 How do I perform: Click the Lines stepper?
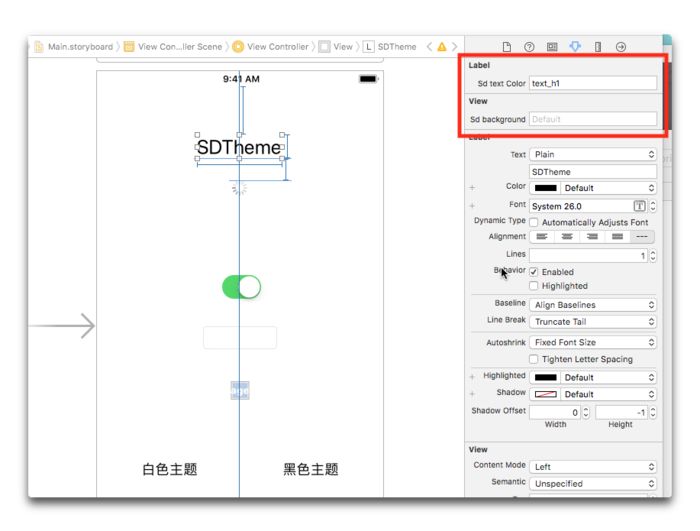[653, 255]
